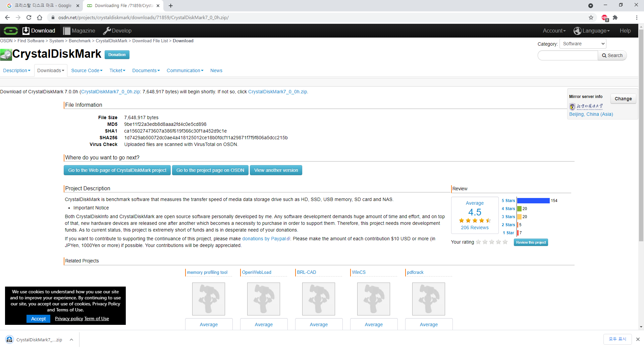644x349 pixels.
Task: Open the Chrome three-dot menu
Action: [637, 17]
